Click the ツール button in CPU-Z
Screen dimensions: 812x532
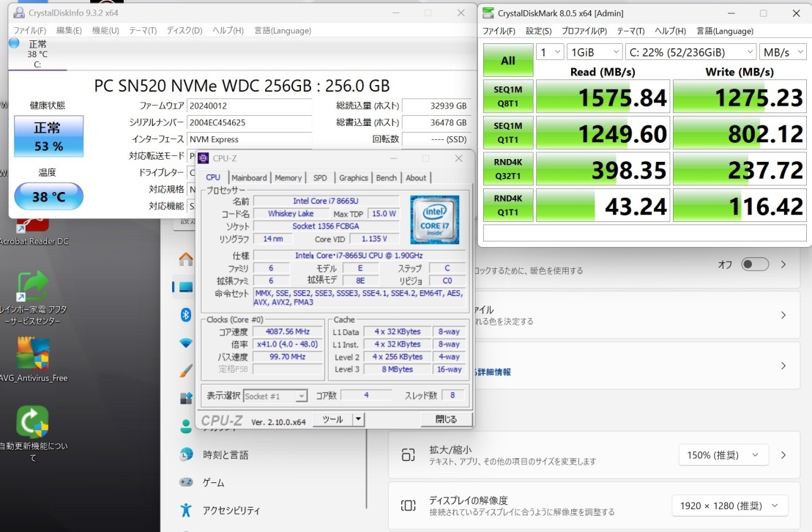click(332, 419)
